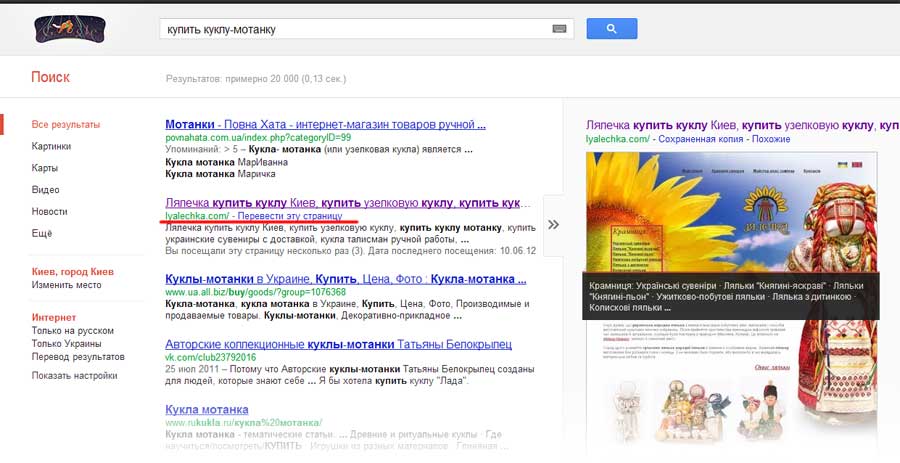Open Авторские коллекционные куклы-мотанки result
The width and height of the screenshot is (900, 463).
(338, 345)
